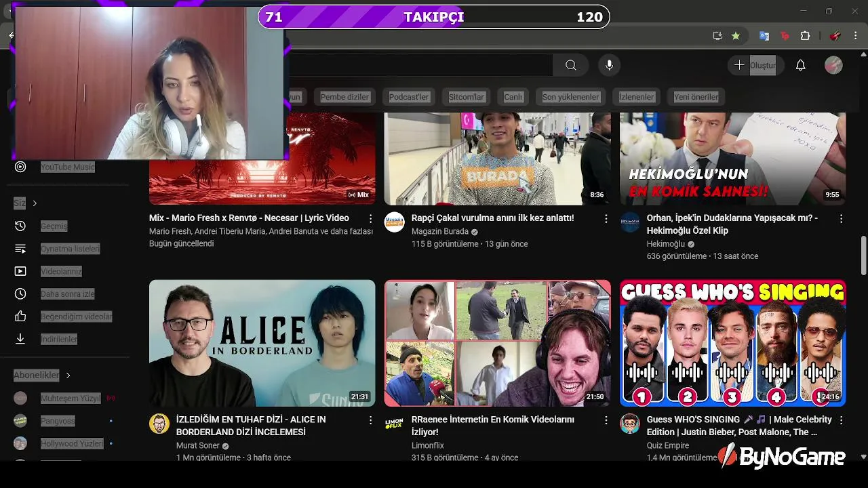This screenshot has width=868, height=488.
Task: Open the Quiz Empire channel avatar
Action: (630, 424)
